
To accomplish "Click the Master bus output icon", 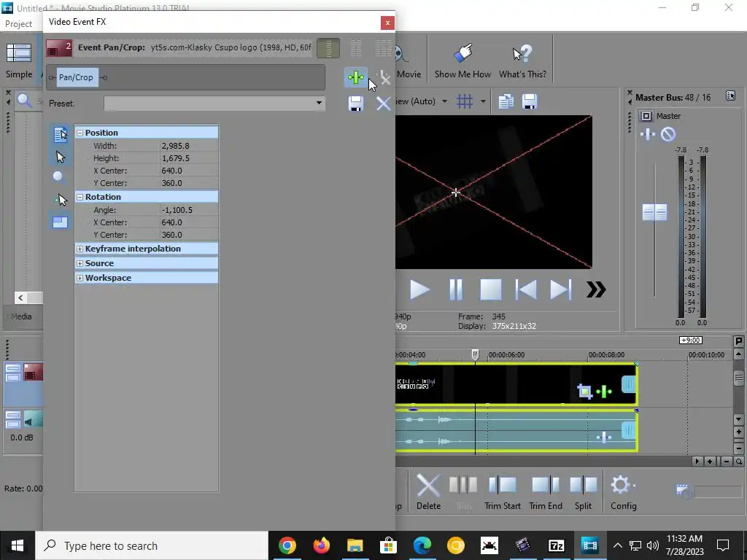I will [646, 116].
